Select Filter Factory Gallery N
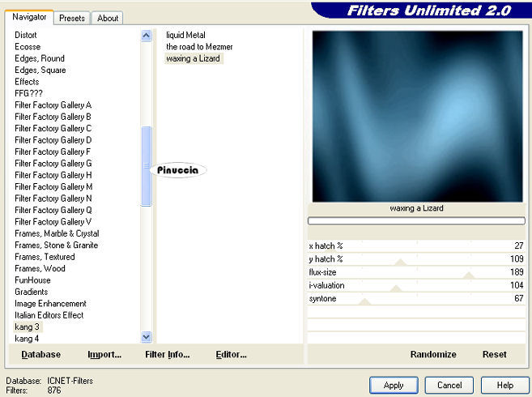Image resolution: width=532 pixels, height=397 pixels. (53, 198)
